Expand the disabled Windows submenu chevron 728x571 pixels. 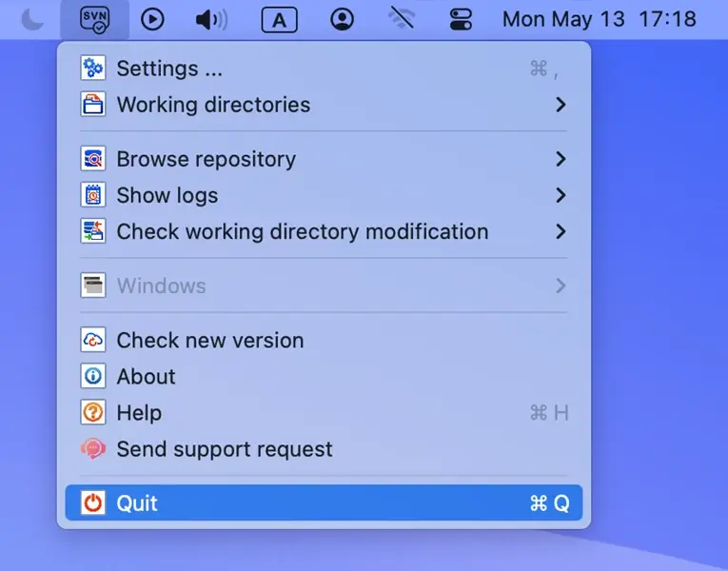[x=561, y=285]
